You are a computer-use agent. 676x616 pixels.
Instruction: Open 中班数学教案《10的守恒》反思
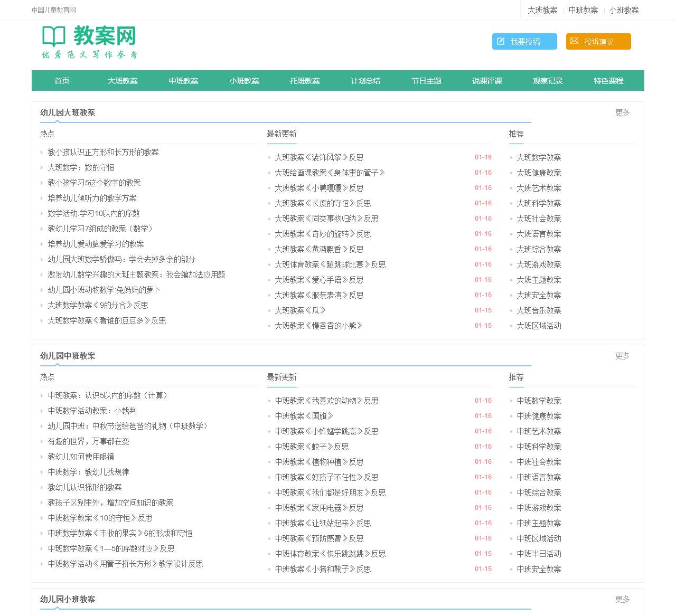click(100, 518)
